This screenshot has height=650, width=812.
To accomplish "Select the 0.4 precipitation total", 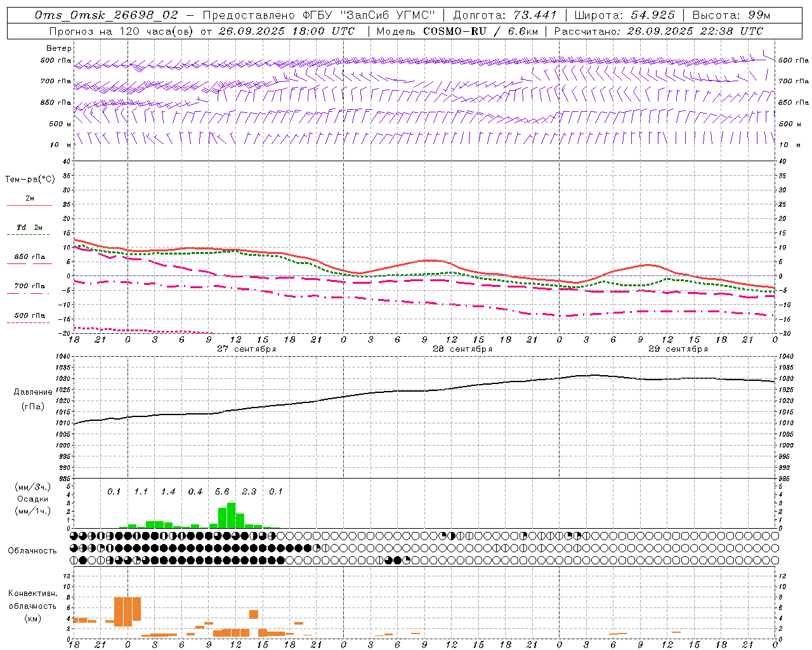I will tap(195, 492).
